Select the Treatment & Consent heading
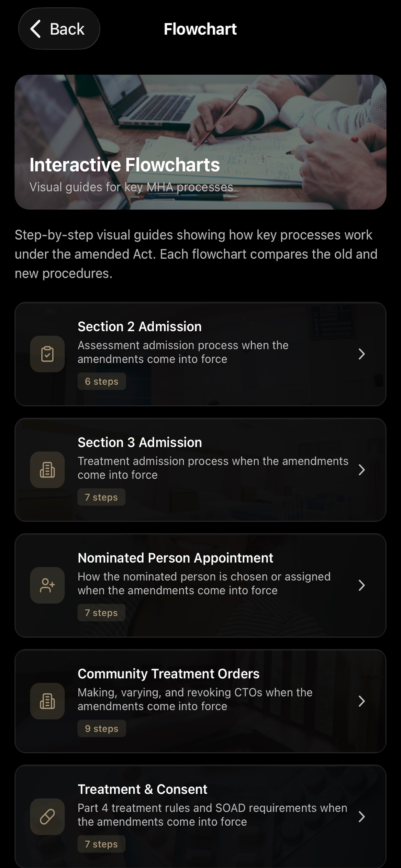The height and width of the screenshot is (868, 401). 142,789
